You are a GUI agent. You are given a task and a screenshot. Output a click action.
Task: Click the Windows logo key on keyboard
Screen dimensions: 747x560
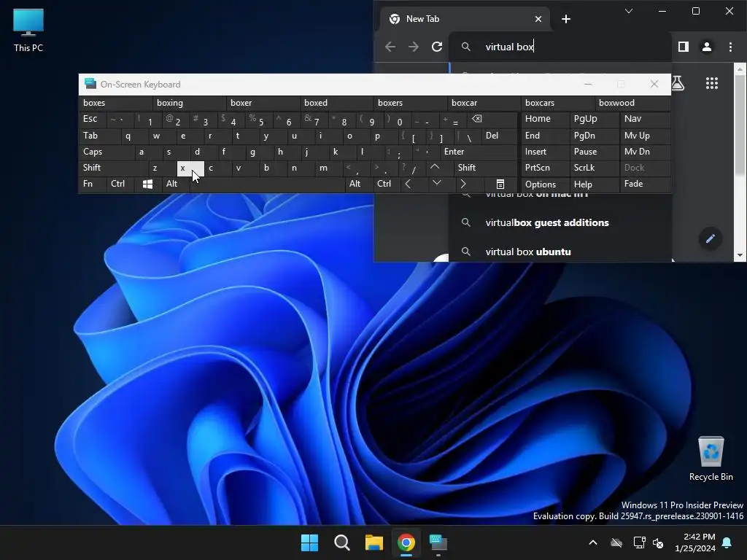(x=147, y=184)
